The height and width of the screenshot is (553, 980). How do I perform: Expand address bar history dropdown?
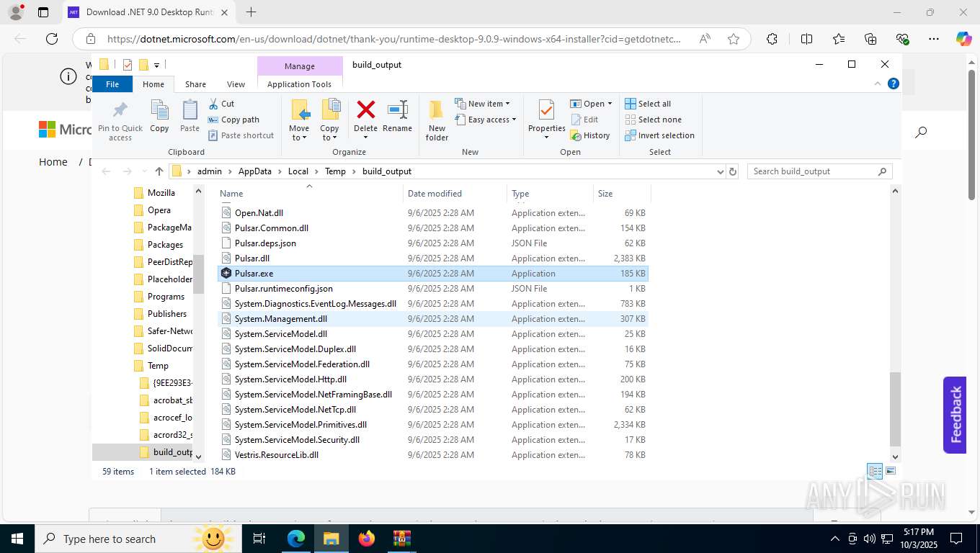point(720,171)
